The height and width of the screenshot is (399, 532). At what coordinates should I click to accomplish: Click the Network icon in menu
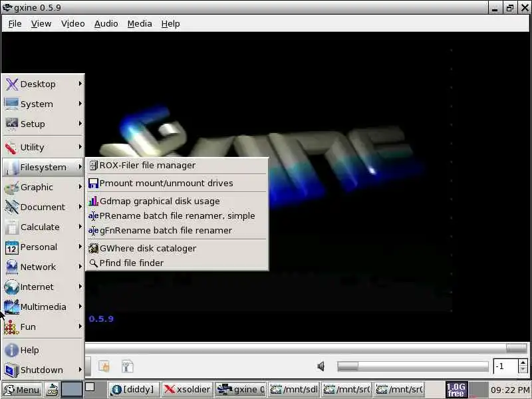[11, 267]
